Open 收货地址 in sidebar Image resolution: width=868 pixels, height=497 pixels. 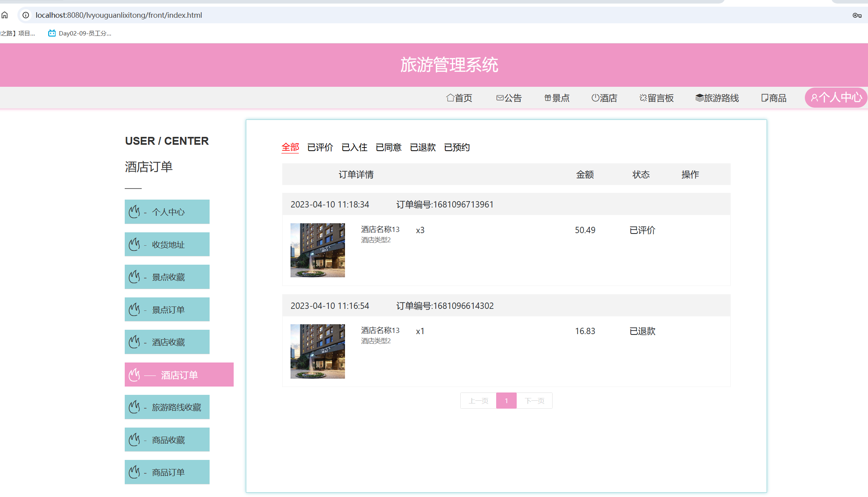[x=167, y=245]
